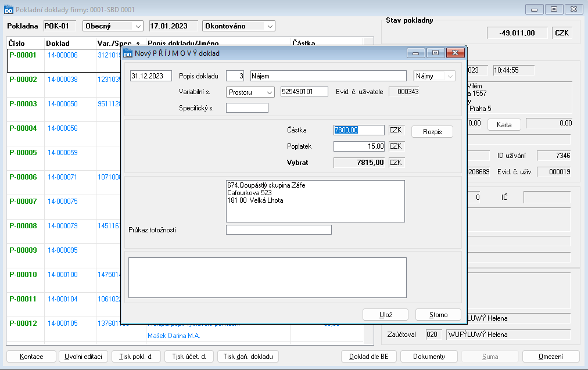Click the Průkaz totožnosti input field
The width and height of the screenshot is (588, 370).
point(279,230)
